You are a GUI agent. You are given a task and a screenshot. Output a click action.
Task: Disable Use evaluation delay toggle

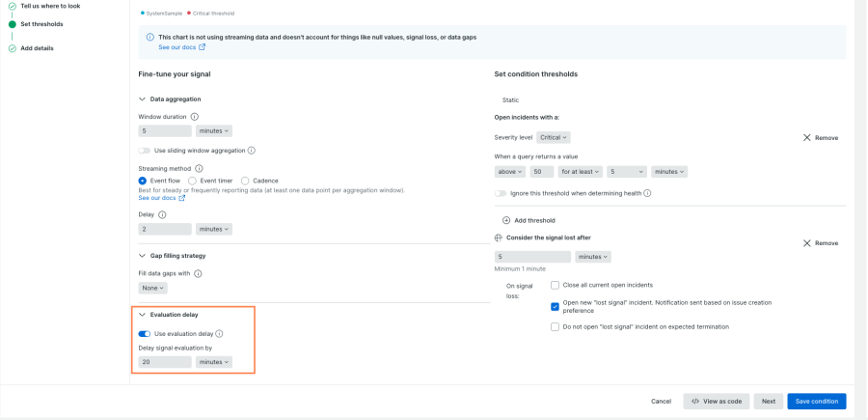(145, 333)
